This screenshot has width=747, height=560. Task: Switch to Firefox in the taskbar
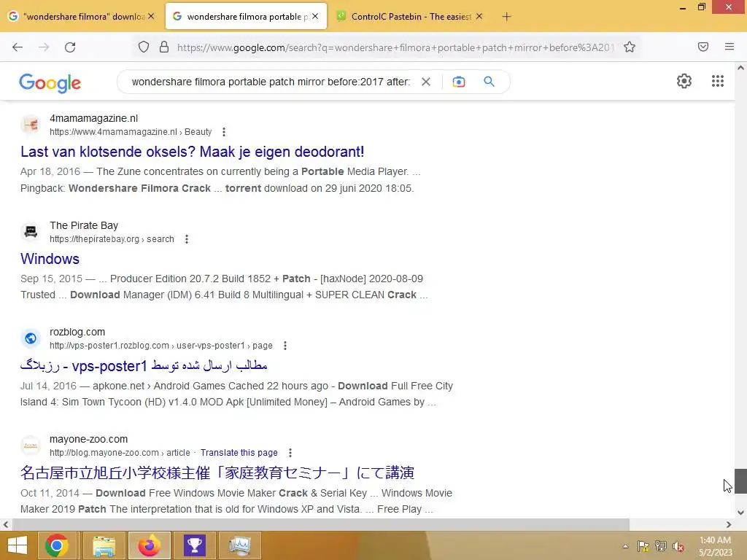(x=149, y=545)
